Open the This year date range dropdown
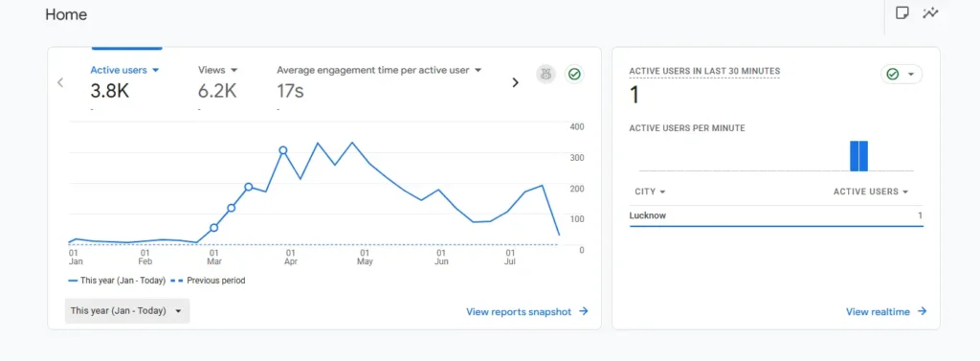 pos(127,311)
